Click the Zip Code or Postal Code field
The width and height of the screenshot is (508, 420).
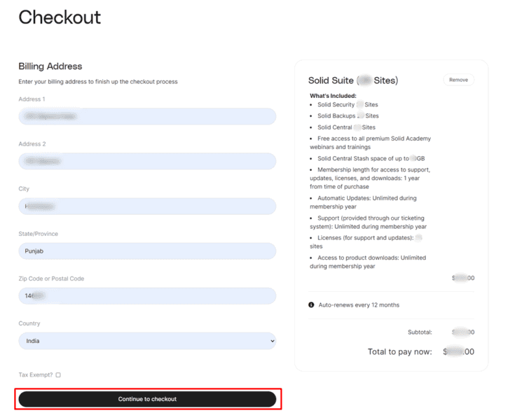[x=147, y=295]
